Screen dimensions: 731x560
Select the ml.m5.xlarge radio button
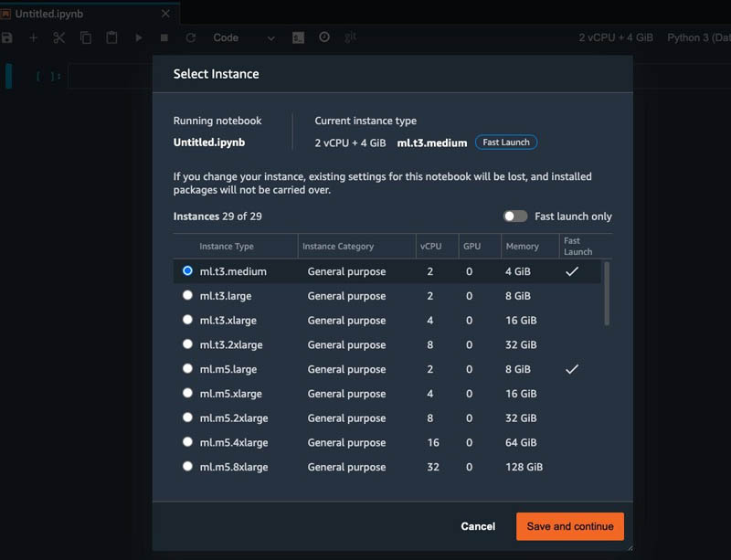[187, 393]
